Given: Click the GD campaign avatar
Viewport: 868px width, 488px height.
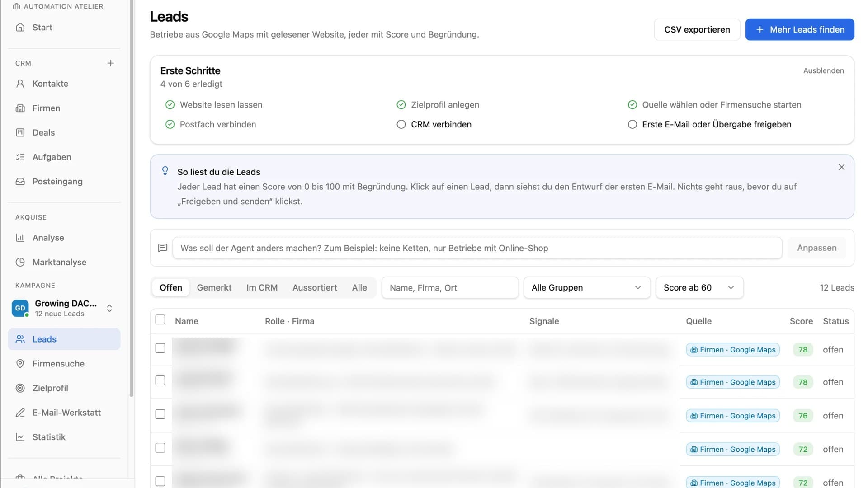Looking at the screenshot, I should 20,308.
